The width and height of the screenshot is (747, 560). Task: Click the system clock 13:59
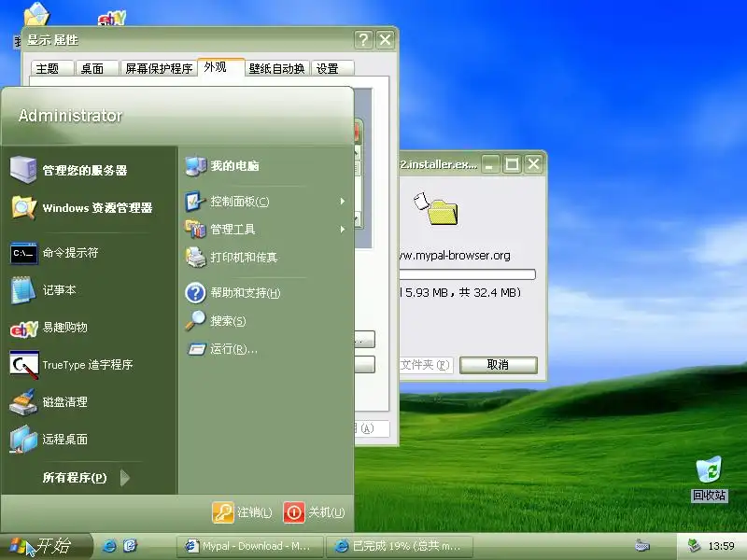point(721,546)
